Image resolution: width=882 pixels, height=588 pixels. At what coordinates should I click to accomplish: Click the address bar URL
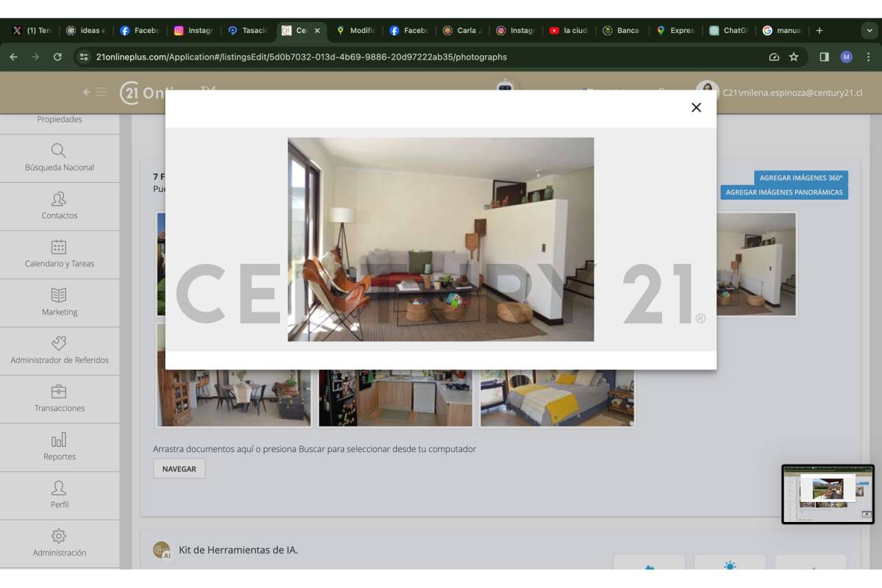tap(301, 57)
